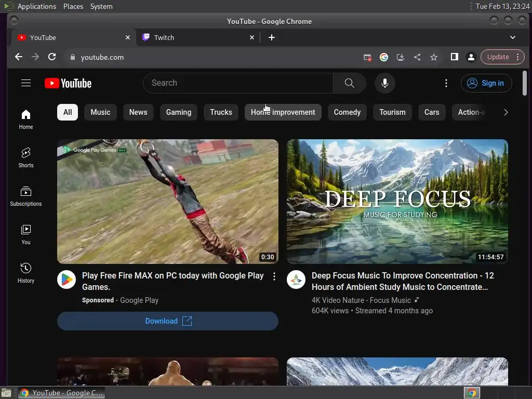Open Chrome three-dot menu next to Update
532x399 pixels.
point(517,57)
